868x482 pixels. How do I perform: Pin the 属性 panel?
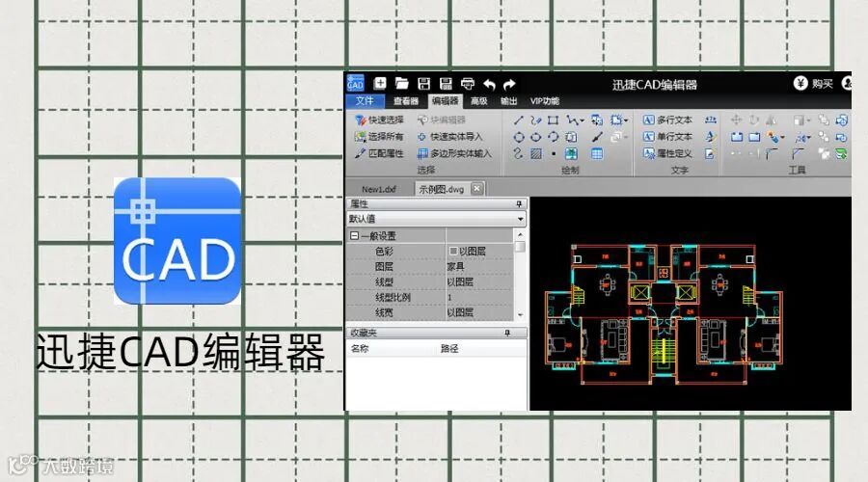(x=519, y=204)
